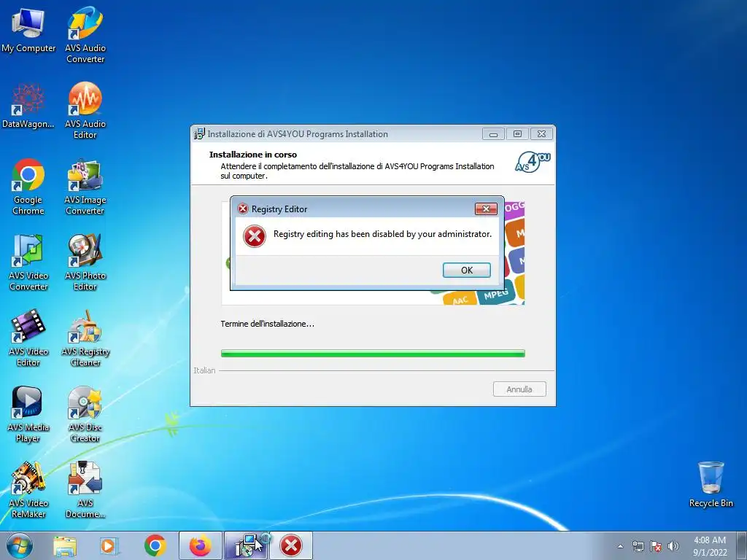Viewport: 747px width, 560px height.
Task: Open AVS Video ReMaker shortcut
Action: [x=28, y=490]
